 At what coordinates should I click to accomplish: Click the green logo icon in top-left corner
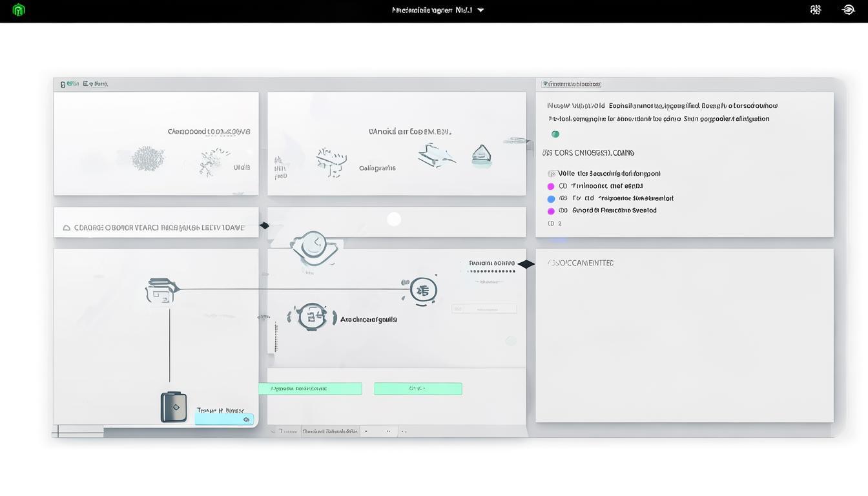click(x=19, y=10)
